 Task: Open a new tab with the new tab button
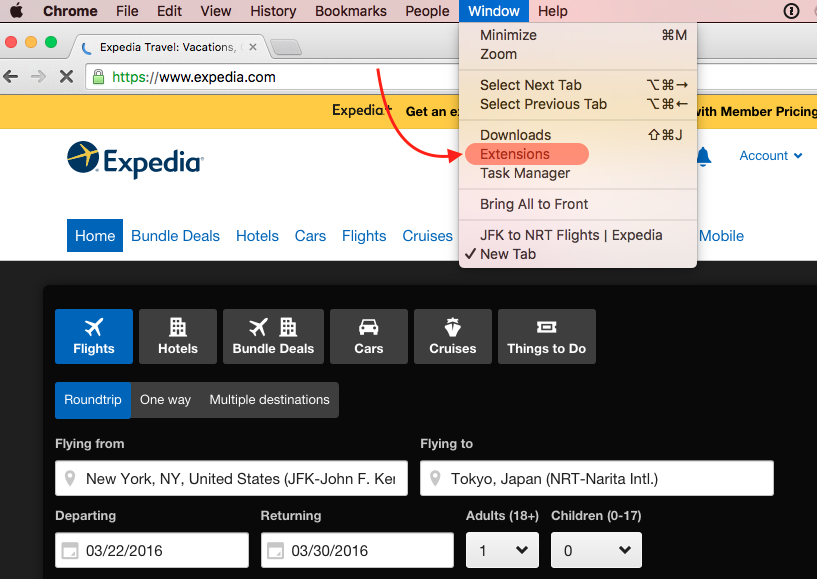click(x=286, y=47)
